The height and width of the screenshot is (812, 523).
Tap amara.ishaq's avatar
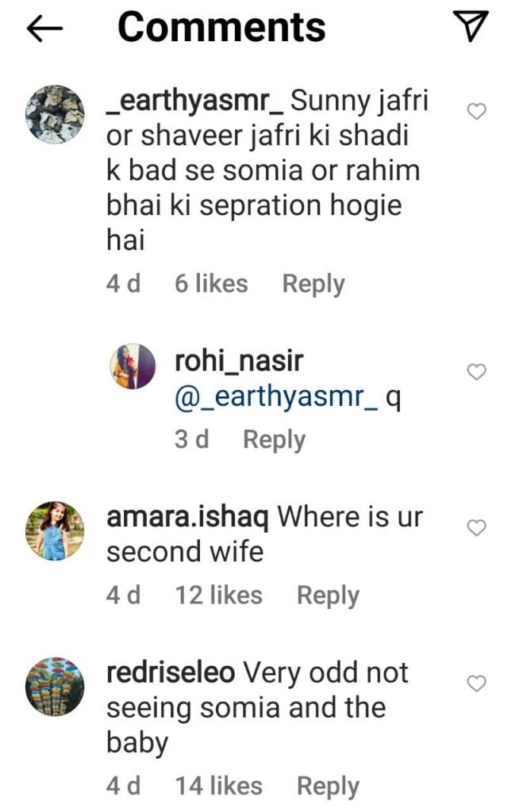click(56, 529)
